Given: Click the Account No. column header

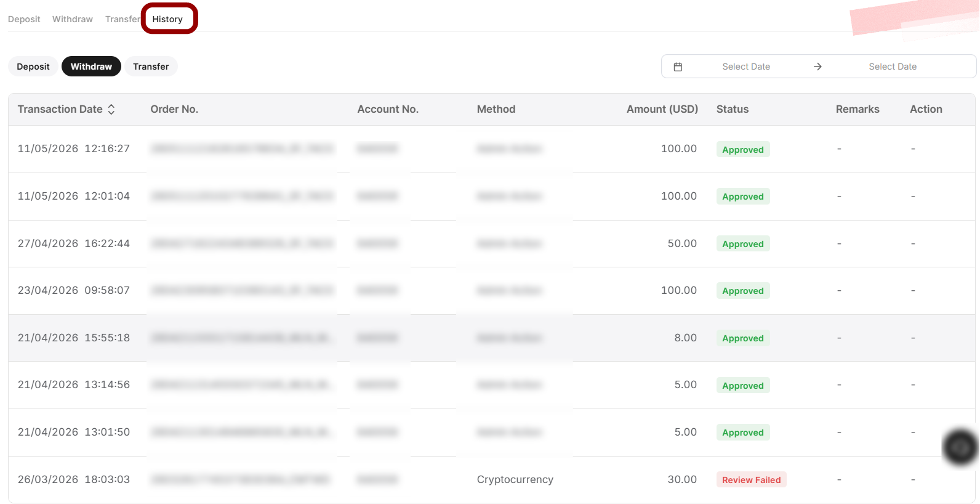Looking at the screenshot, I should (388, 109).
